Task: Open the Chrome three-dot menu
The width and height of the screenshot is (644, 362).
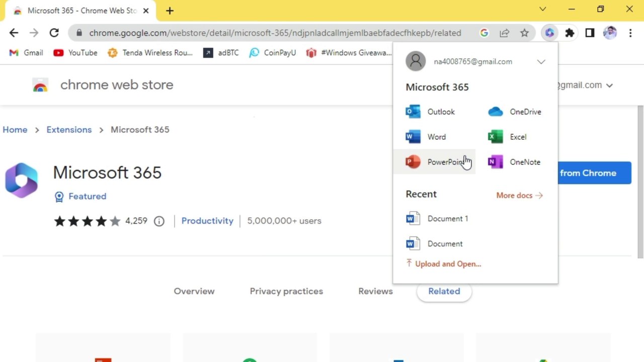Action: tap(630, 33)
